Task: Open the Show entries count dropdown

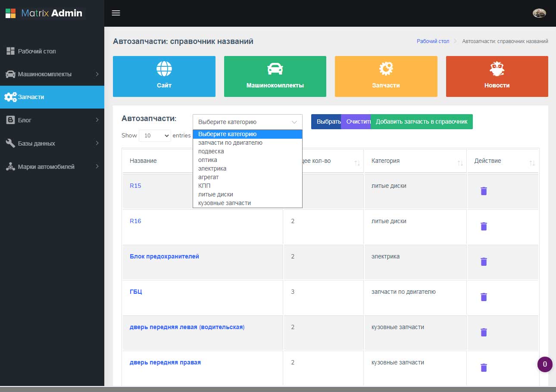Action: [x=155, y=135]
